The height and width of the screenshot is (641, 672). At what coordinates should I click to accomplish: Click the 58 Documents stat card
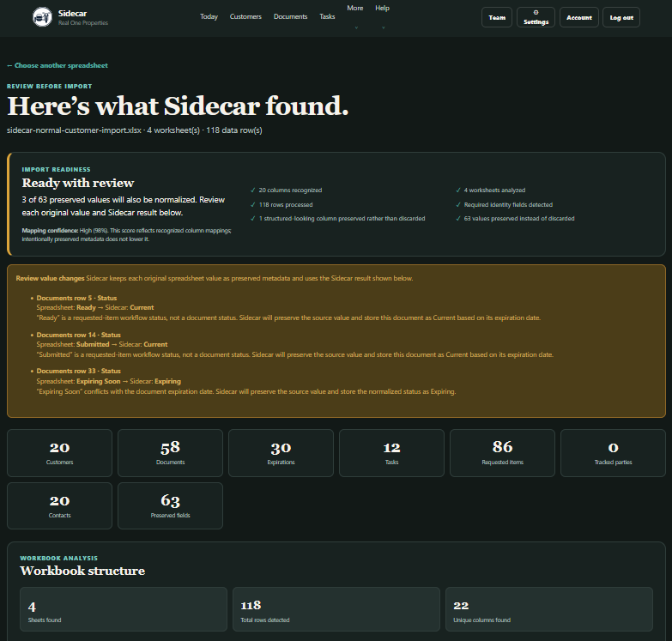(170, 453)
